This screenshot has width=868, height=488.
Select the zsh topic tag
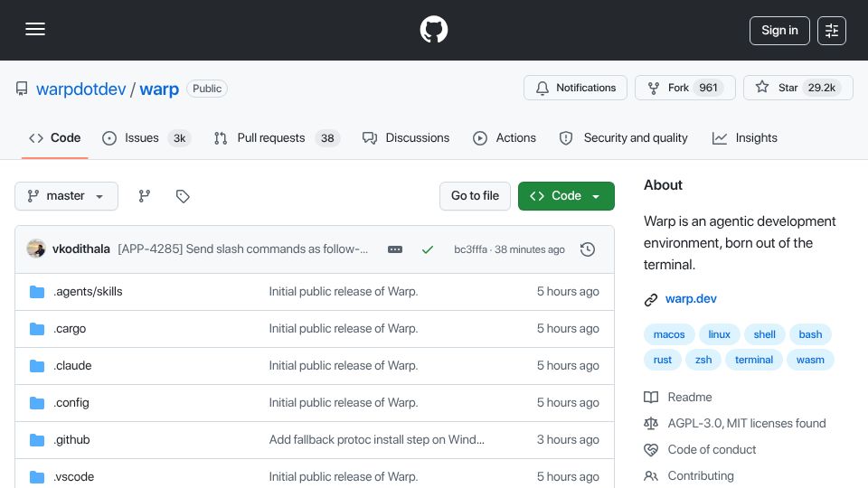coord(703,360)
